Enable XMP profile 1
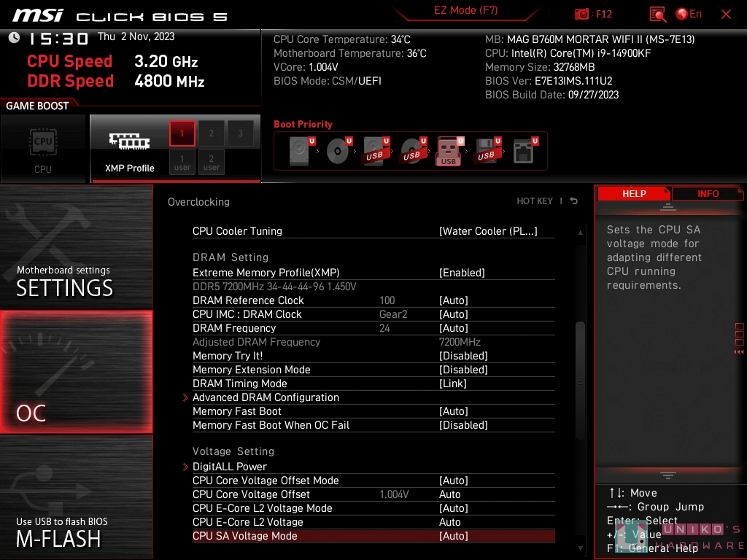This screenshot has width=747, height=560. click(182, 133)
